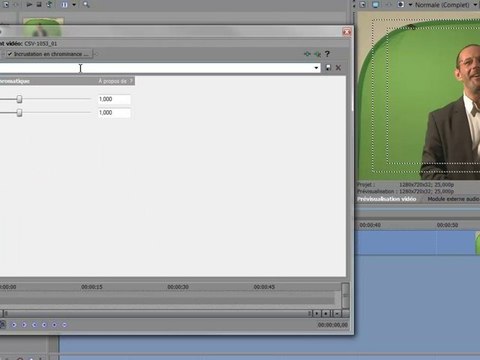Click the Remove Selected Plug-in icon
Image resolution: width=480 pixels, height=360 pixels.
tap(317, 54)
